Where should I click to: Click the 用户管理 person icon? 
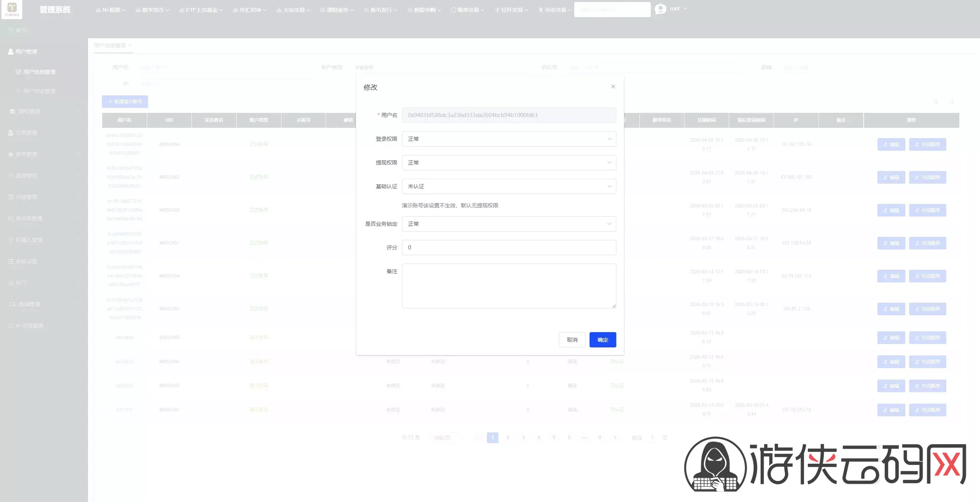coord(11,52)
